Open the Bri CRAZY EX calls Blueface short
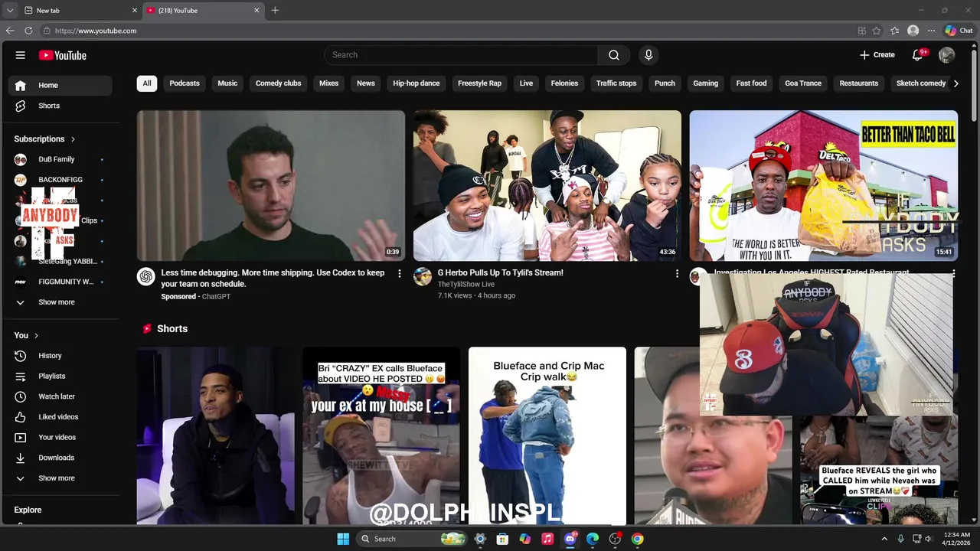This screenshot has height=551, width=980. coord(381,436)
